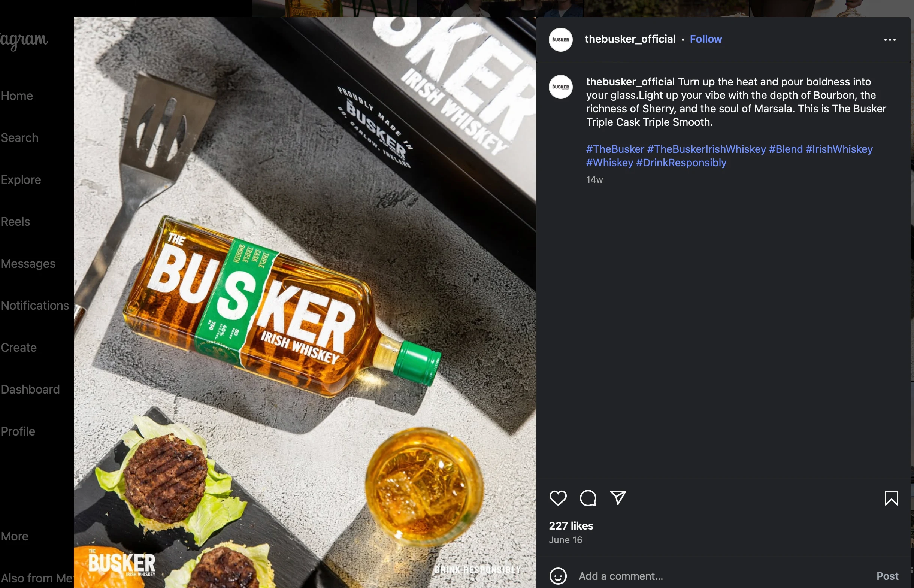The image size is (914, 588).
Task: Open the #TheBuskerIrishWhiskey hashtag
Action: [706, 149]
